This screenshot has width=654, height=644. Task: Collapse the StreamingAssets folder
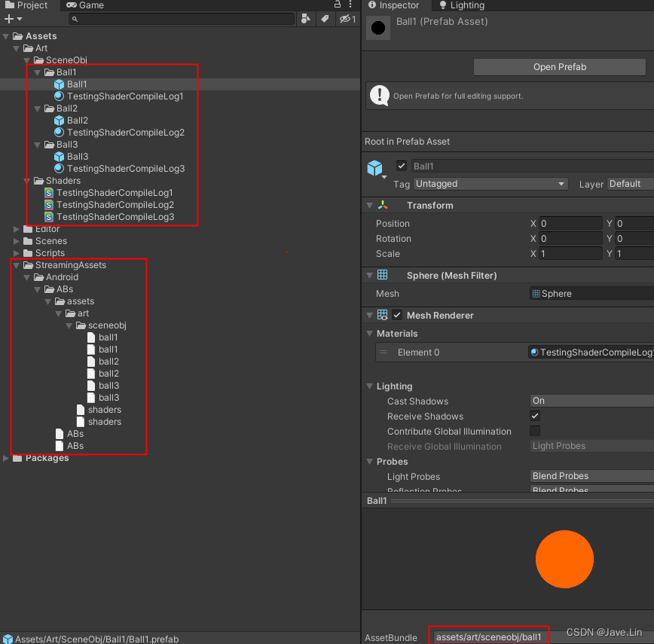tap(17, 264)
